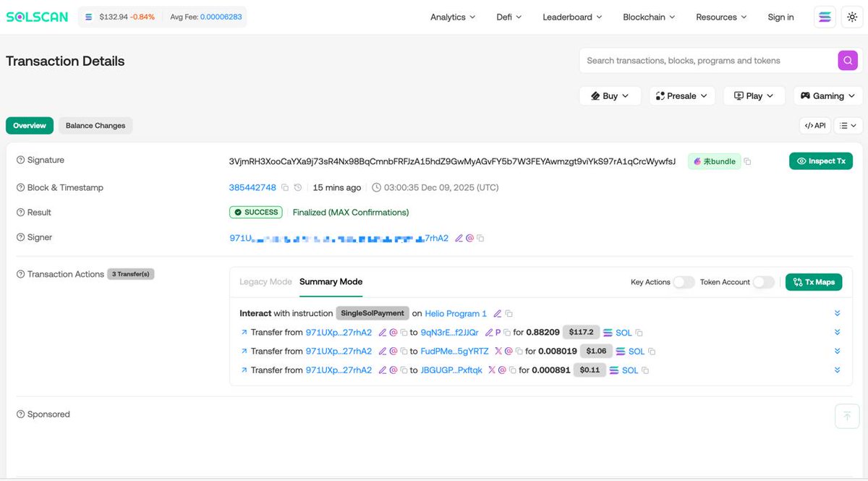Image resolution: width=868 pixels, height=481 pixels.
Task: Open the 9qN3rE...f2JJQr recipient address
Action: (x=449, y=333)
